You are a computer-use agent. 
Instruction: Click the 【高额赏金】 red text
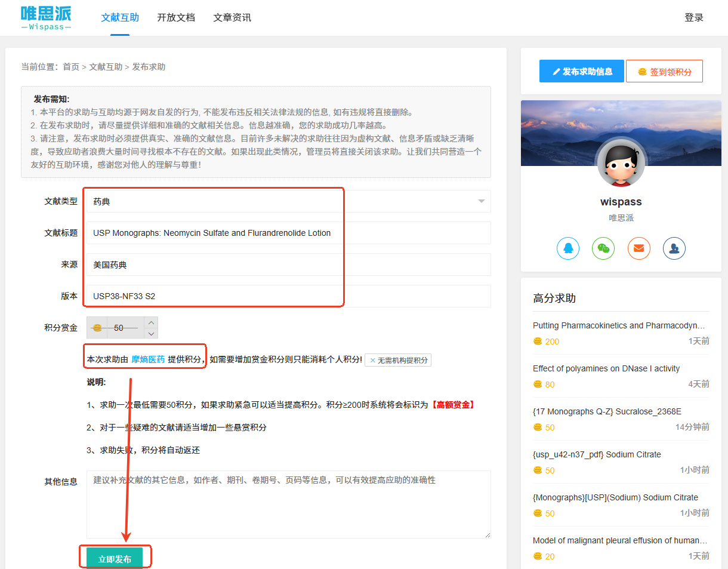[x=453, y=405]
